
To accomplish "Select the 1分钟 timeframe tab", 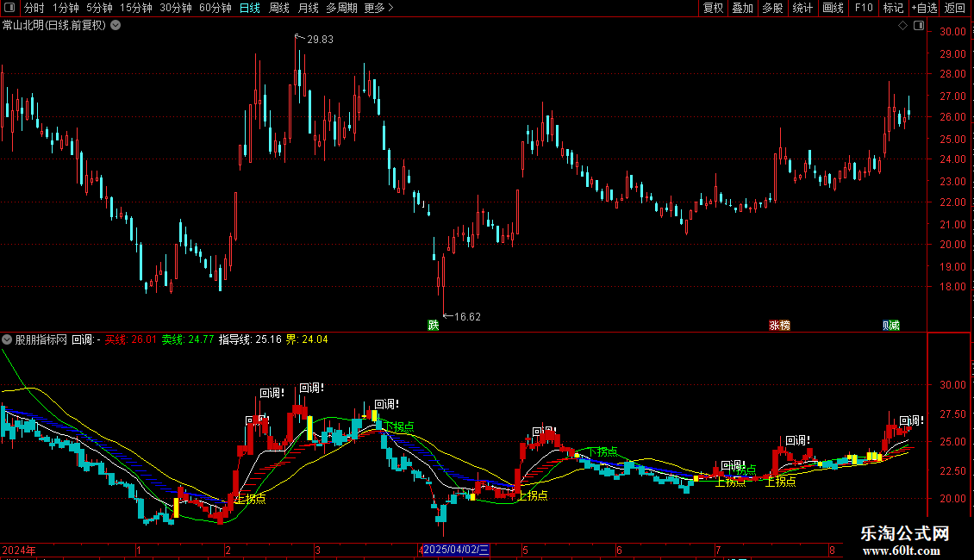I will pyautogui.click(x=66, y=8).
